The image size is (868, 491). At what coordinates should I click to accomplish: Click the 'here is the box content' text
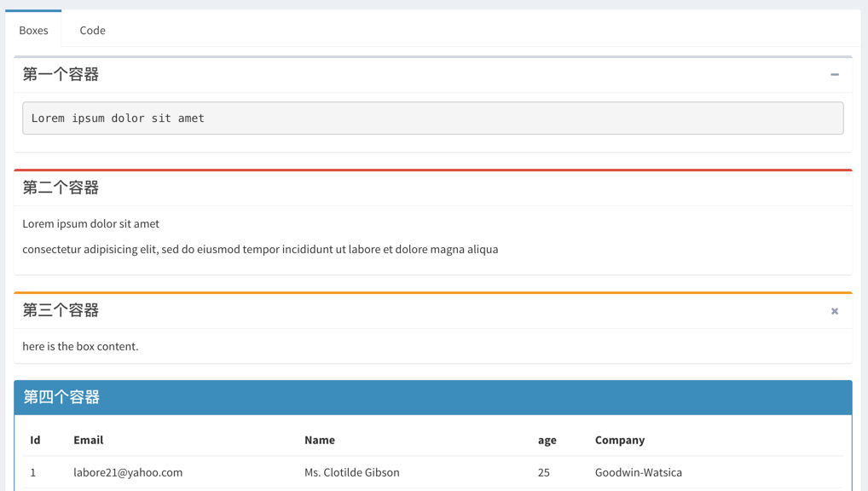(x=80, y=346)
